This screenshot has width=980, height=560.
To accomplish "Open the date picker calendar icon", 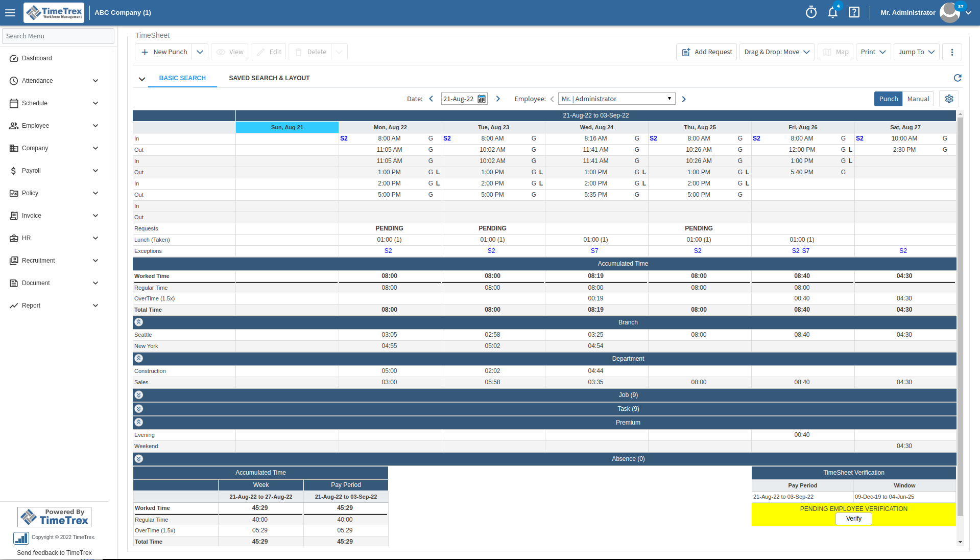I will point(481,99).
